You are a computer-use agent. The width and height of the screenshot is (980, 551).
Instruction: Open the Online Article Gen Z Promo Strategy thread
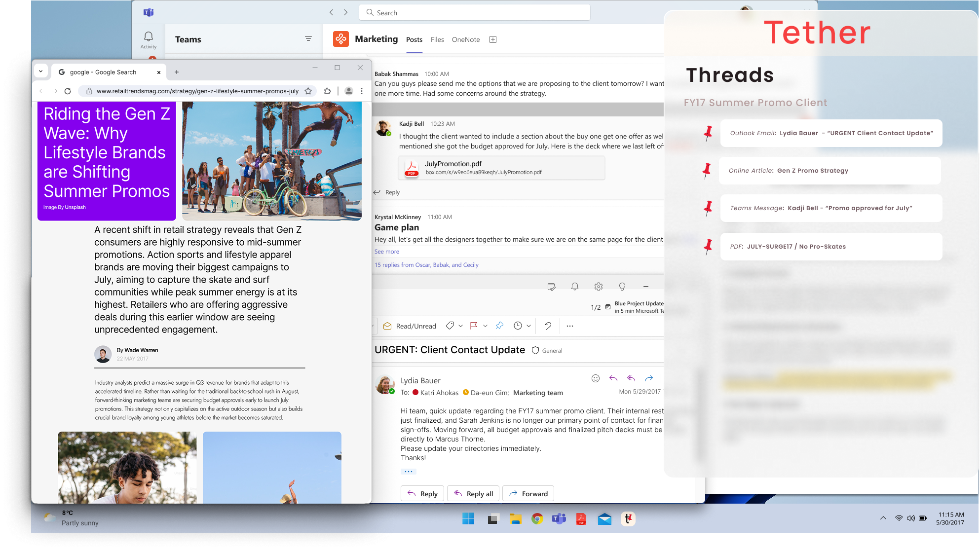[x=830, y=171]
